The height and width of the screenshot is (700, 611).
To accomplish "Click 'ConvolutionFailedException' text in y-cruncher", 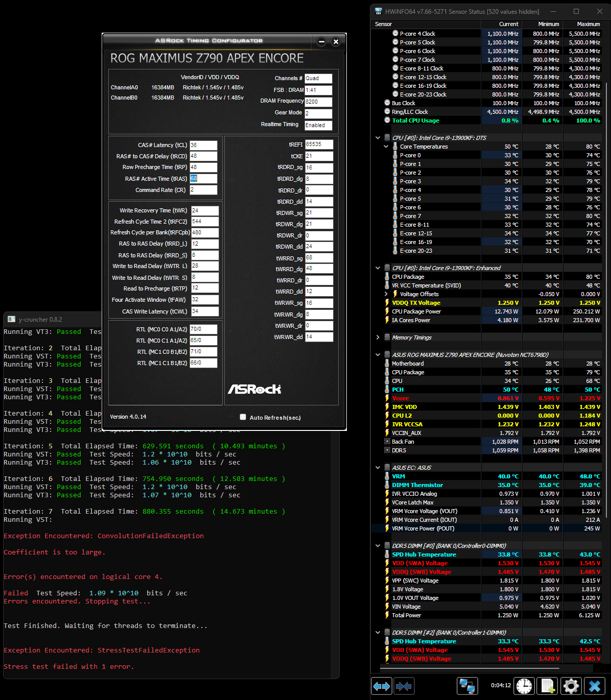I will pyautogui.click(x=151, y=536).
